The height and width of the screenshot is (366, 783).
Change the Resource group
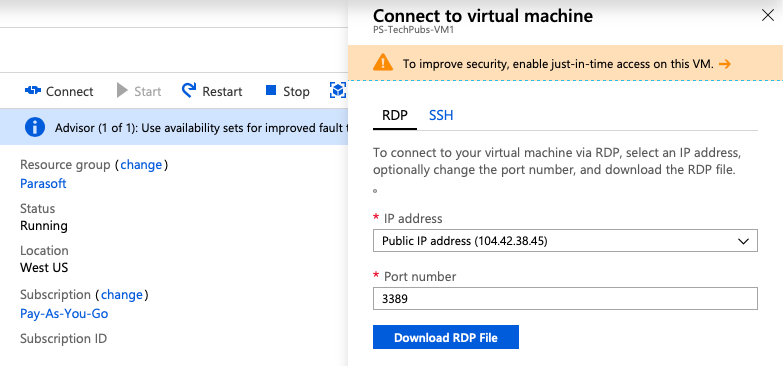(141, 165)
